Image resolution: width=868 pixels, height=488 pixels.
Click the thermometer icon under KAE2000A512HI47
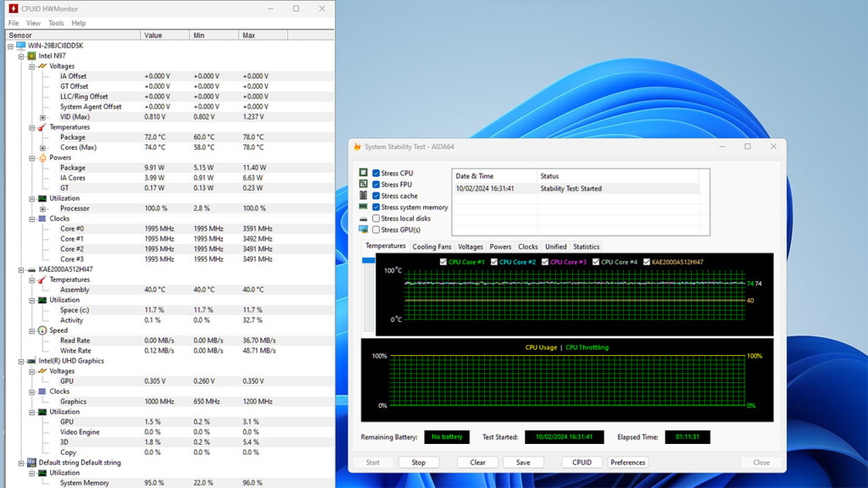[42, 280]
